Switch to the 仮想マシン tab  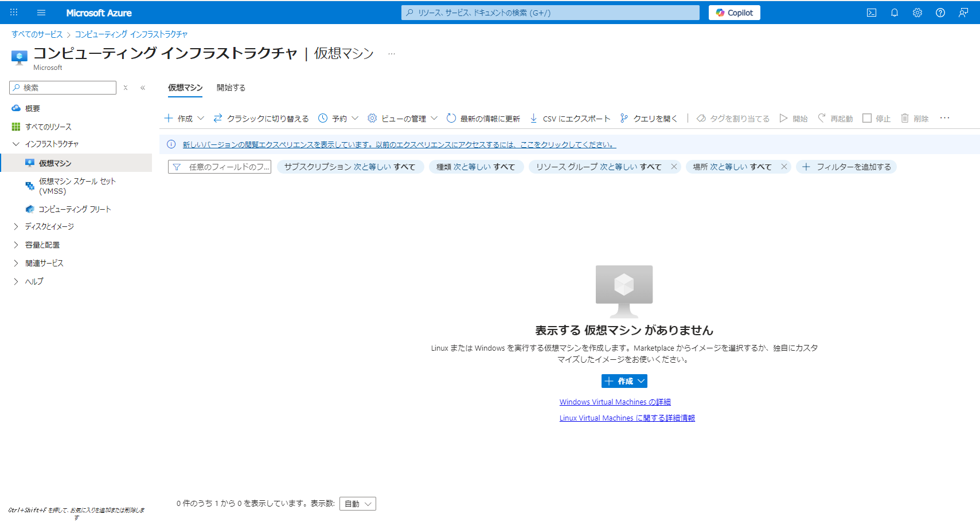pos(185,88)
